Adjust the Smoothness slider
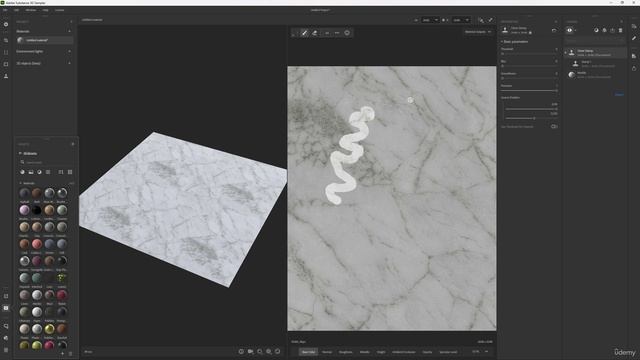640x360 pixels. pos(529,78)
